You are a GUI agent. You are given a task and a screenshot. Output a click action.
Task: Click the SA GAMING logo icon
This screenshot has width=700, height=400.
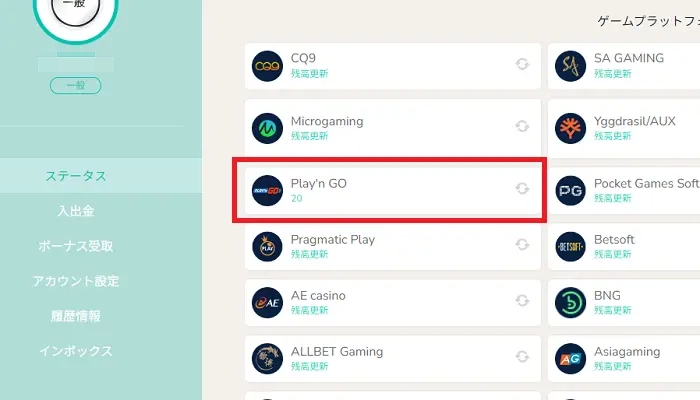570,66
